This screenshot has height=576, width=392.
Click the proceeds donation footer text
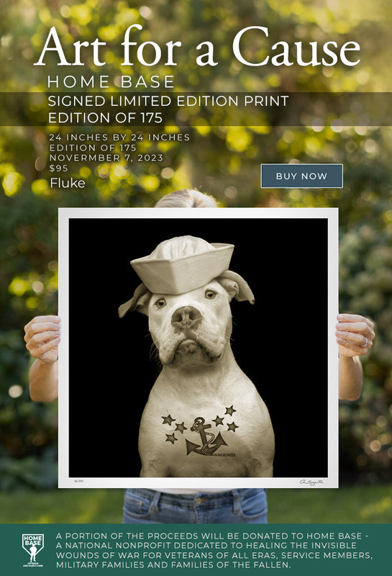point(214,550)
